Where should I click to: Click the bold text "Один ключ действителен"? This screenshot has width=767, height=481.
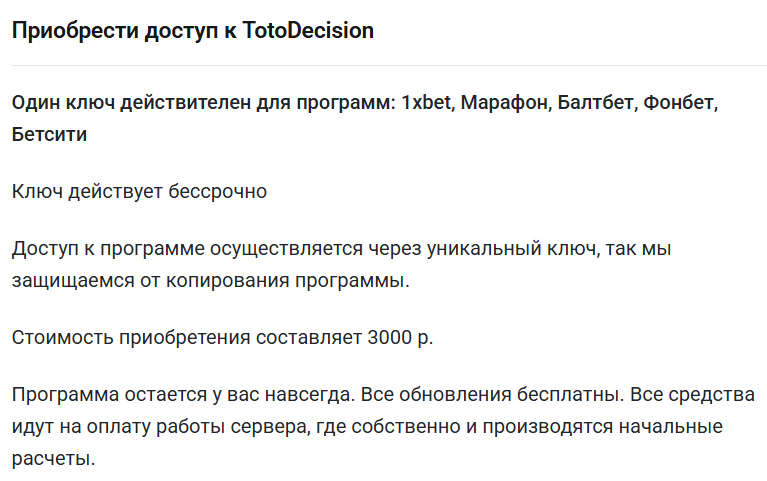tap(125, 104)
